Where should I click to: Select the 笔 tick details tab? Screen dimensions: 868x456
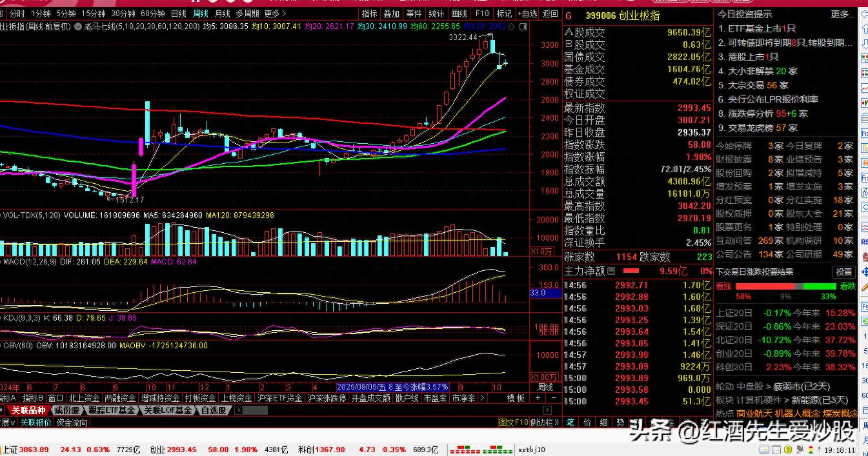570,422
